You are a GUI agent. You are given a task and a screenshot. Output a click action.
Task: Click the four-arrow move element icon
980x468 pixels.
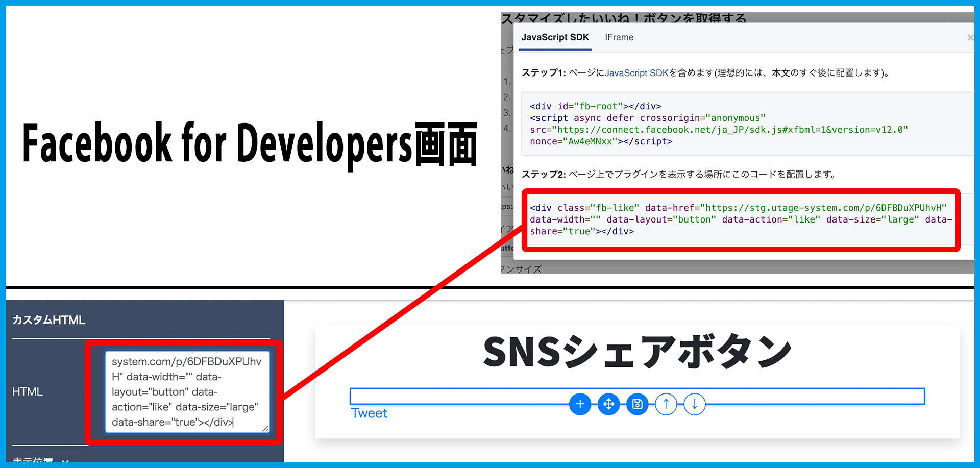click(x=608, y=404)
